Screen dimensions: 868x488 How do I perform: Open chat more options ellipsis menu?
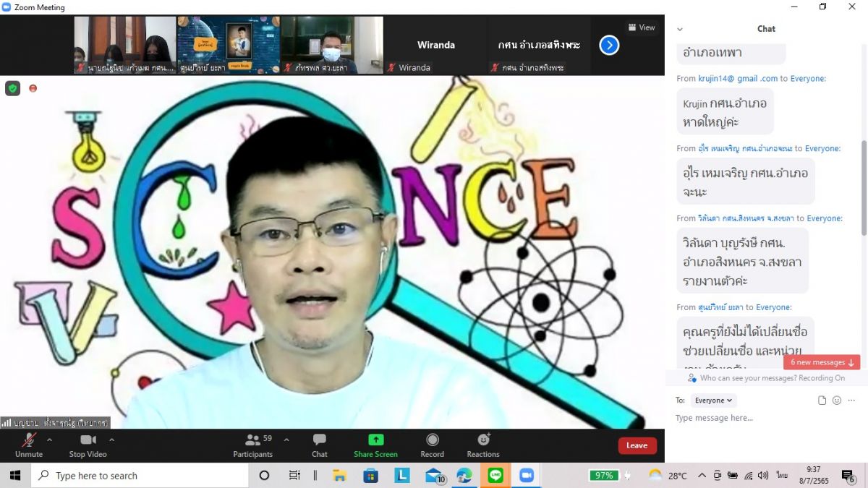851,401
